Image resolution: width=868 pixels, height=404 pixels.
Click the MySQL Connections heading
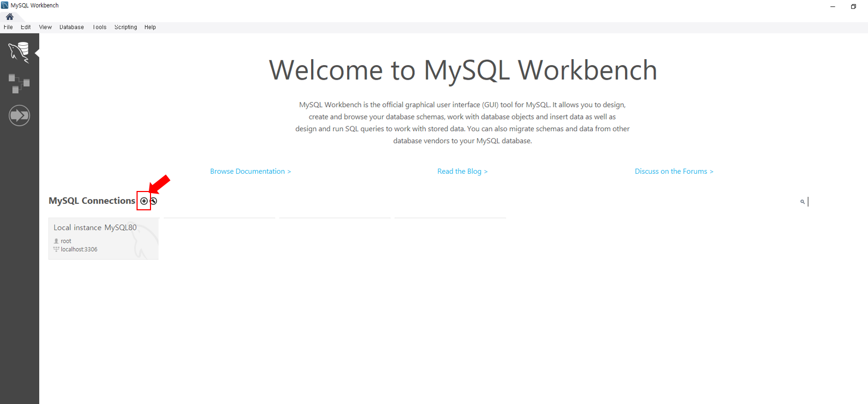(x=92, y=201)
